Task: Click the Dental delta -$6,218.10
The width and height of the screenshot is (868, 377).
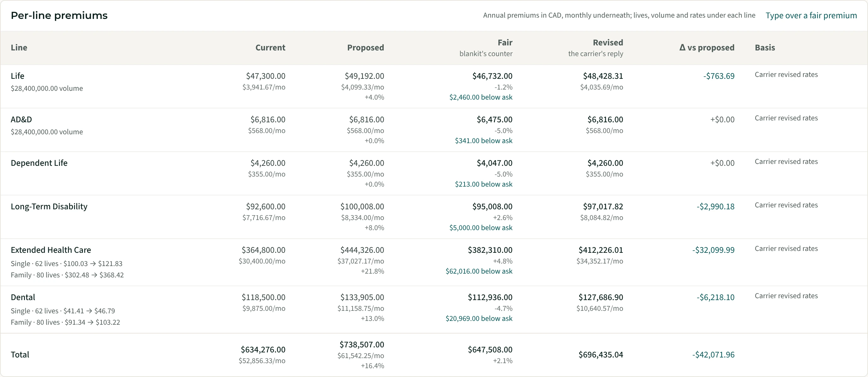Action: tap(715, 297)
